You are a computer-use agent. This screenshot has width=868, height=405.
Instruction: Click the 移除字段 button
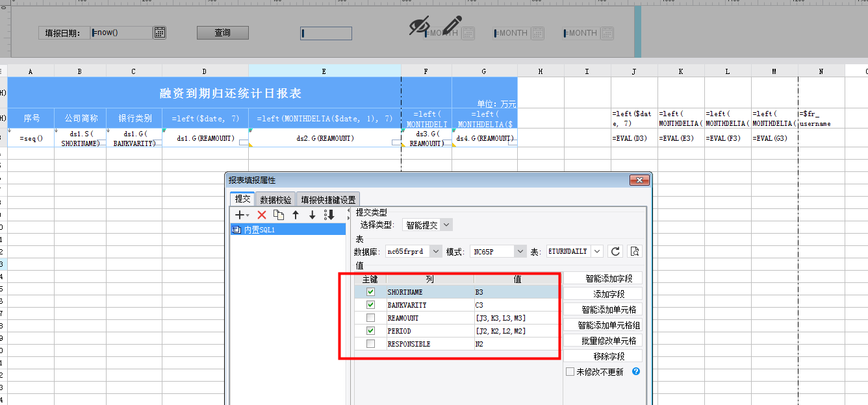pos(602,356)
